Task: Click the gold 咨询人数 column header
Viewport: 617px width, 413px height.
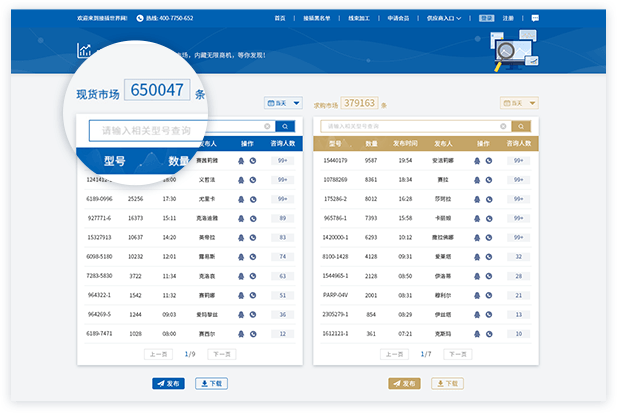Action: pyautogui.click(x=519, y=144)
